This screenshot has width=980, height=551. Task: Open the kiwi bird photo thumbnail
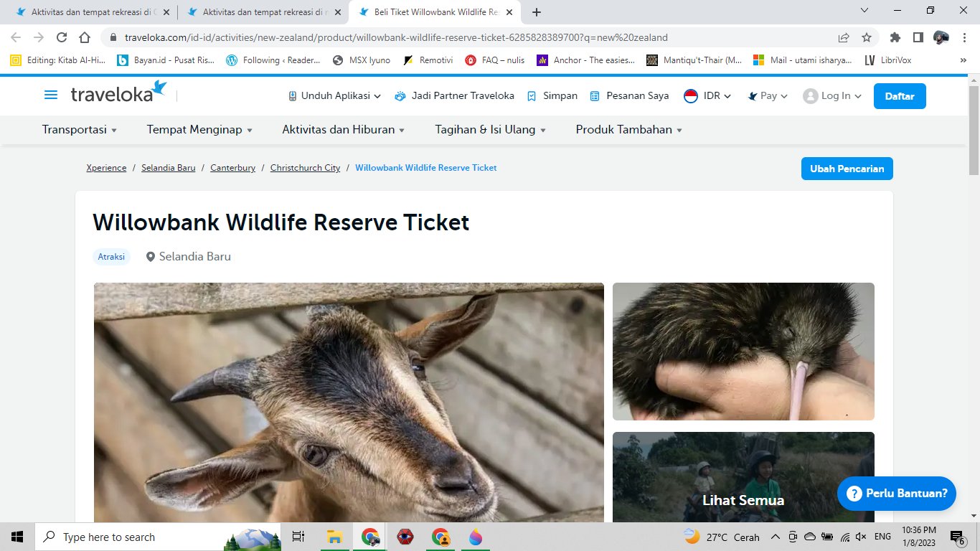[743, 351]
